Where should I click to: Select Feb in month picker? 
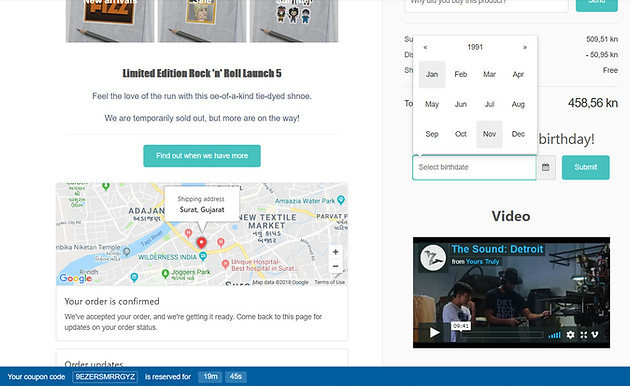pyautogui.click(x=460, y=74)
